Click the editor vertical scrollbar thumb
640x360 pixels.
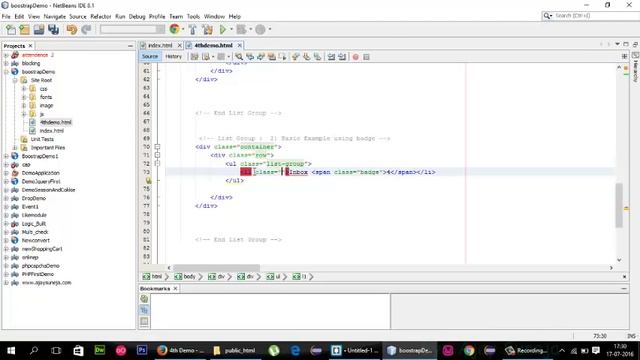[619, 205]
